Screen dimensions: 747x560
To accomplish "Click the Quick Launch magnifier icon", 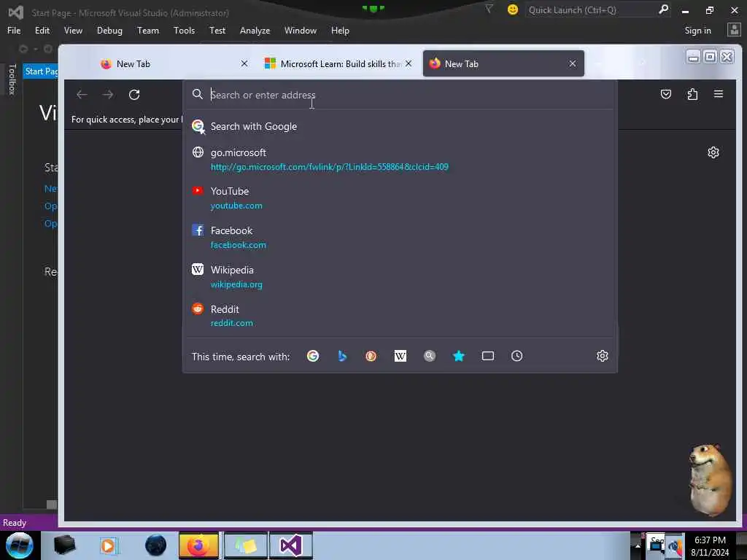I will tap(663, 9).
